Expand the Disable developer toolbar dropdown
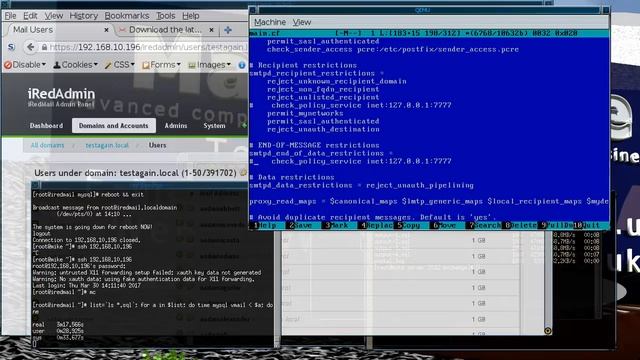The image size is (640, 360). click(25, 64)
